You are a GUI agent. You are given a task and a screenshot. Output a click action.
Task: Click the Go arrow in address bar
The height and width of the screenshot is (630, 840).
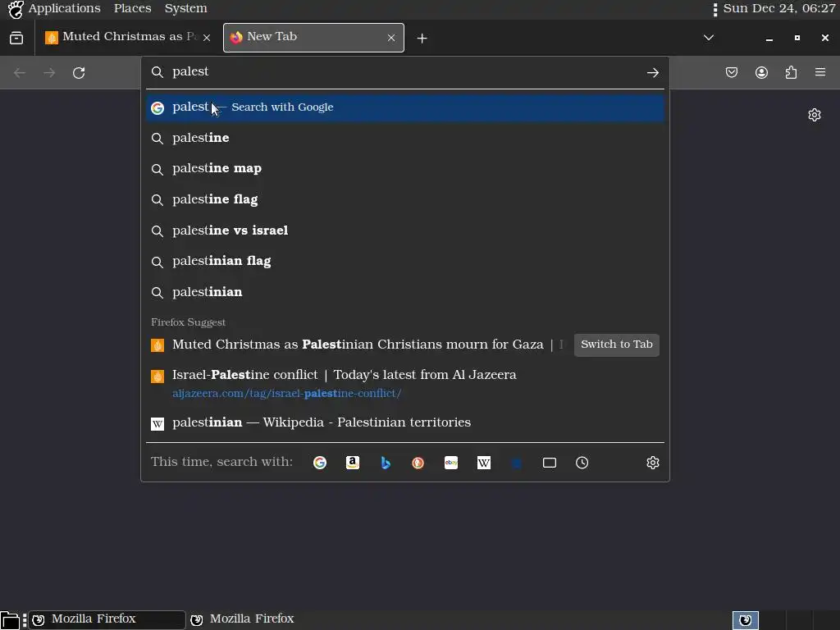tap(652, 73)
